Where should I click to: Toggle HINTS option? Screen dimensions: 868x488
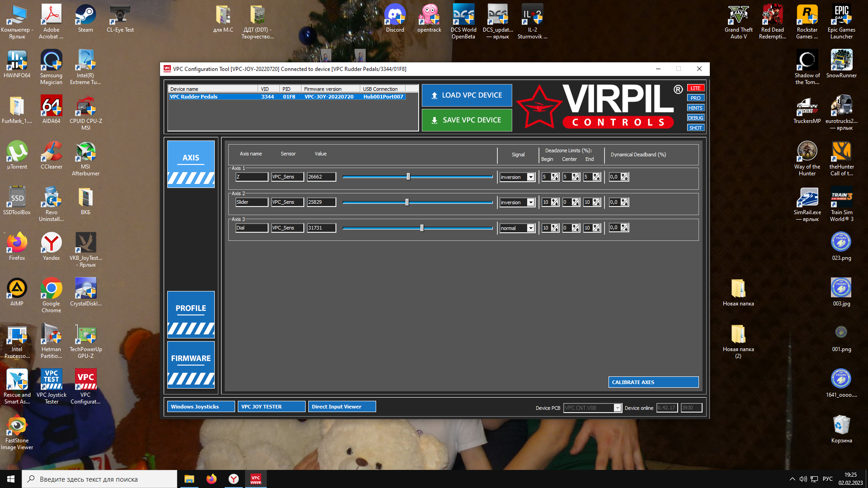(695, 108)
